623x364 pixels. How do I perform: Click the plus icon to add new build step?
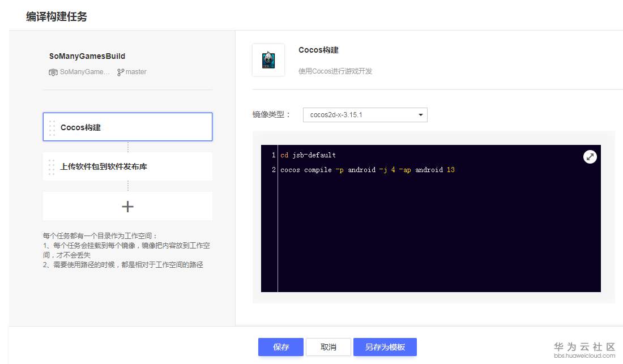127,205
